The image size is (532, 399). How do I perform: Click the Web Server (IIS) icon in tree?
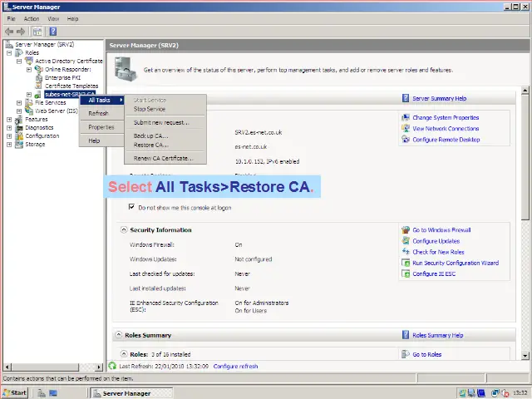click(29, 111)
